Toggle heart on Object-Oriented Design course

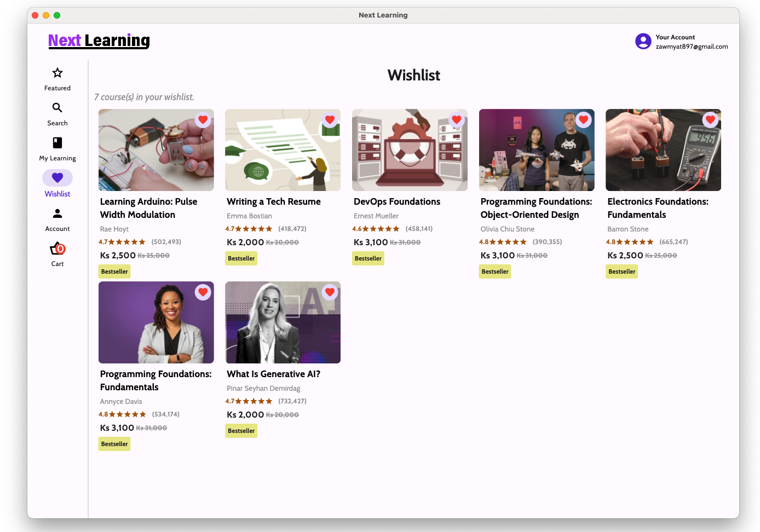click(x=583, y=120)
